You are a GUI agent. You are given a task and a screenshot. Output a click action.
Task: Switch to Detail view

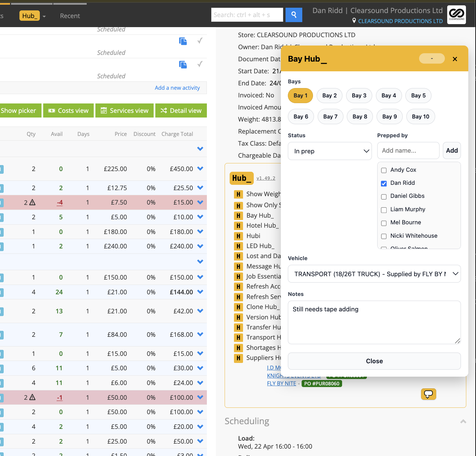pos(181,110)
